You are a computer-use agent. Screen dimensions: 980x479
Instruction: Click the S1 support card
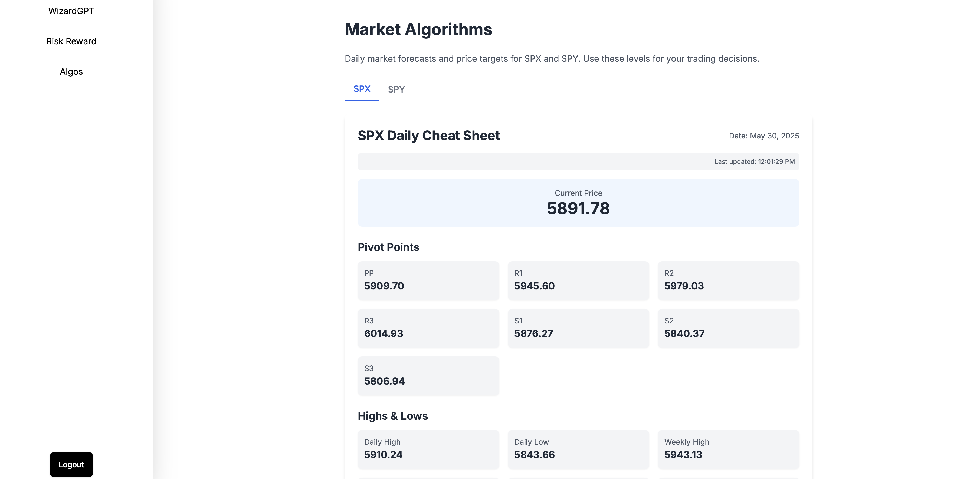pyautogui.click(x=578, y=328)
